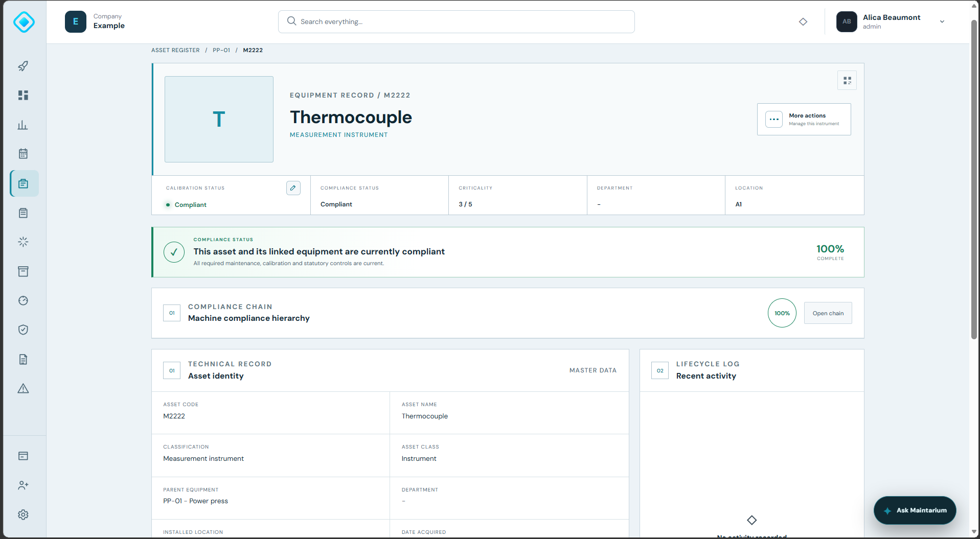980x539 pixels.
Task: Click the '100% COMPLETE' compliance figure
Action: click(x=830, y=252)
